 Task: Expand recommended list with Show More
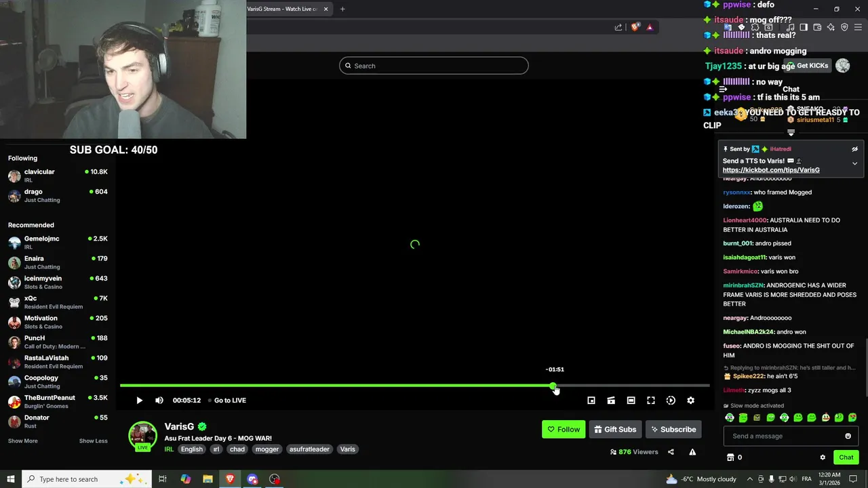click(x=22, y=441)
